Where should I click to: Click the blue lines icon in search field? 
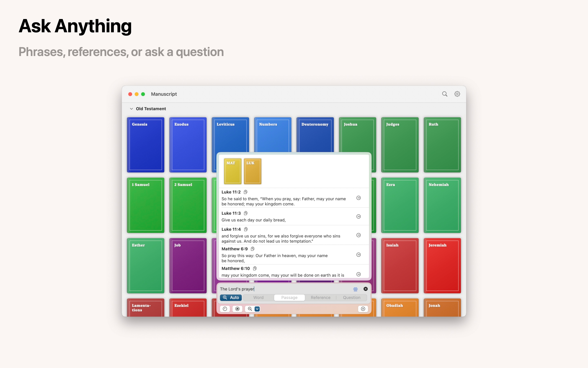pos(355,289)
